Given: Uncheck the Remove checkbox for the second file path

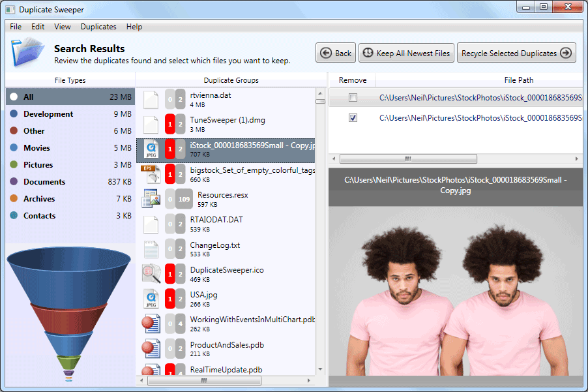Looking at the screenshot, I should point(353,118).
